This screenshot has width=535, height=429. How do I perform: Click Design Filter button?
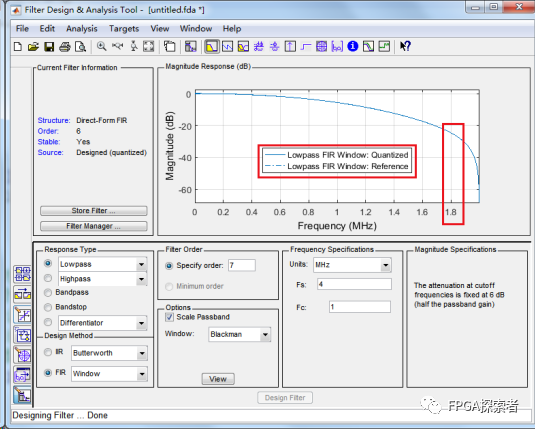pyautogui.click(x=285, y=398)
